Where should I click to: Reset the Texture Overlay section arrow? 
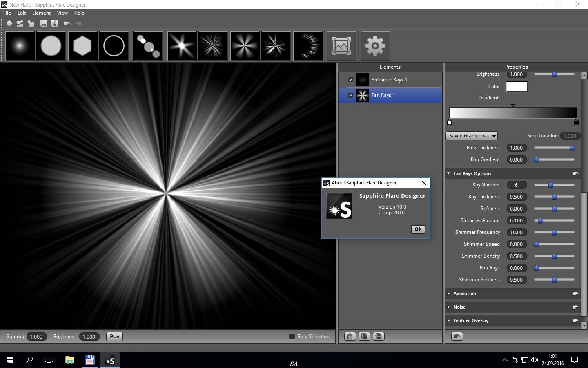[x=575, y=321]
